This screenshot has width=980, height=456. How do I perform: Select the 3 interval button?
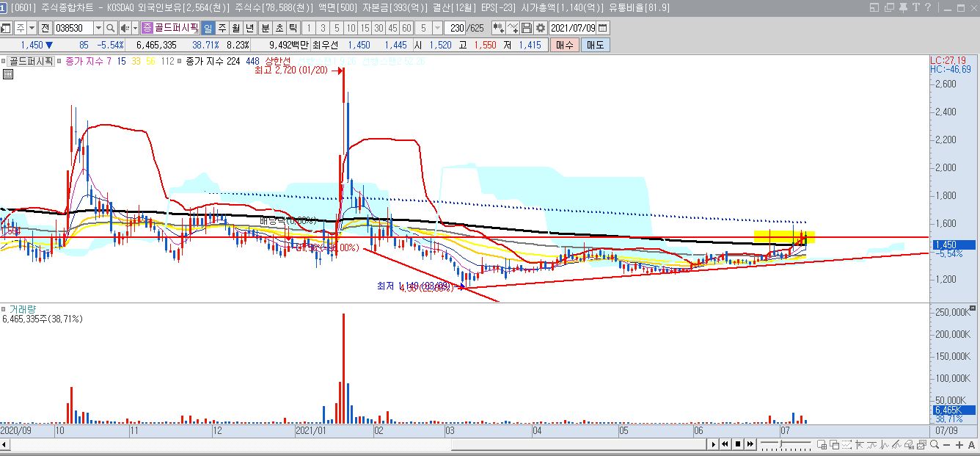[323, 28]
